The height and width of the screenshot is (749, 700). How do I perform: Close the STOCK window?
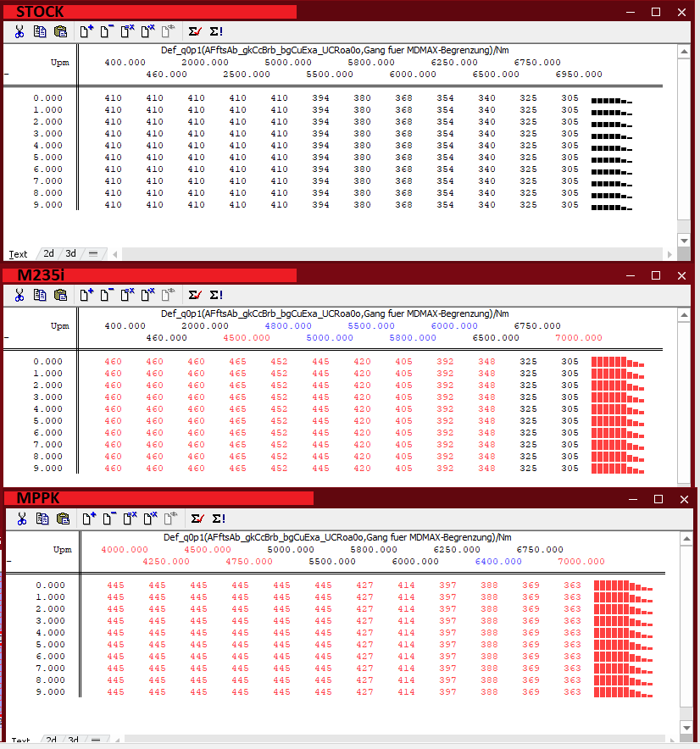coord(682,12)
